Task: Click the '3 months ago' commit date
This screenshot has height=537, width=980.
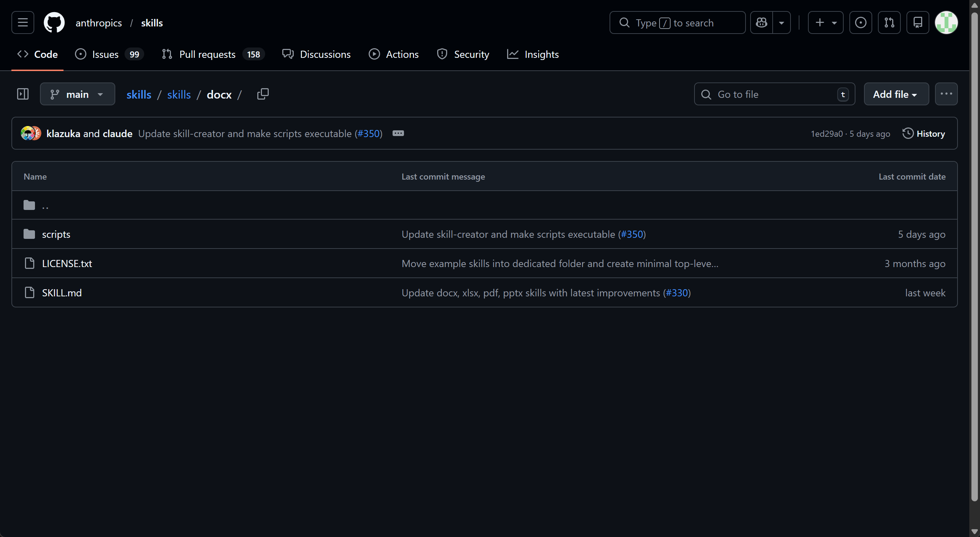Action: coord(915,264)
